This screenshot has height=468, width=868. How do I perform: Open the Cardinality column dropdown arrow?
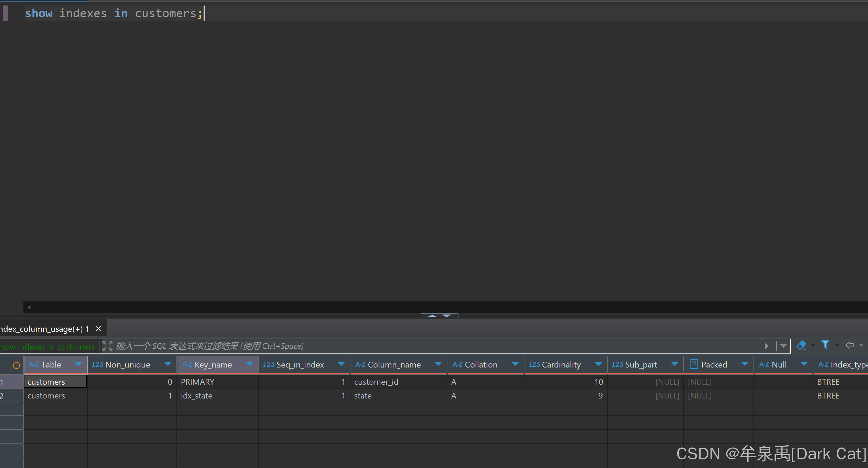[598, 364]
